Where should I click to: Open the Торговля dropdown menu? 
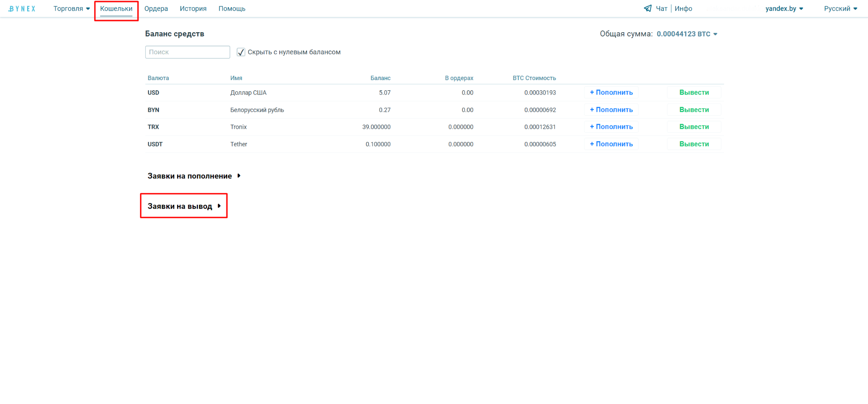tap(71, 8)
